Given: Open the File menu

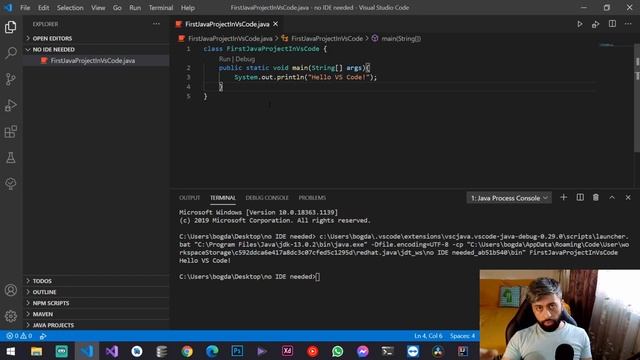Looking at the screenshot, I should [x=25, y=8].
